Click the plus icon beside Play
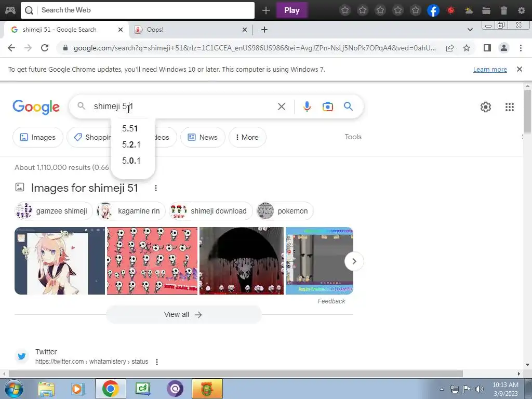The image size is (532, 399). (266, 10)
